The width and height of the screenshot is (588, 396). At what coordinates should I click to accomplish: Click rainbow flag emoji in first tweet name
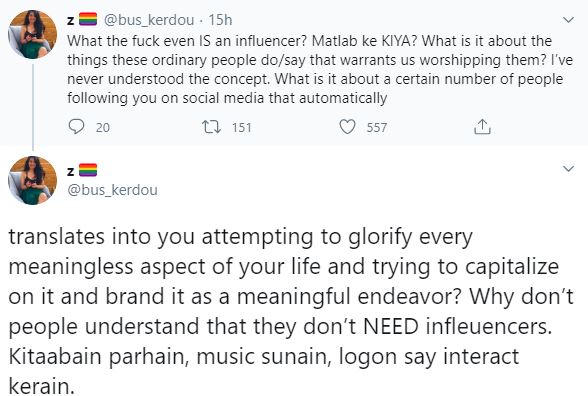point(88,20)
